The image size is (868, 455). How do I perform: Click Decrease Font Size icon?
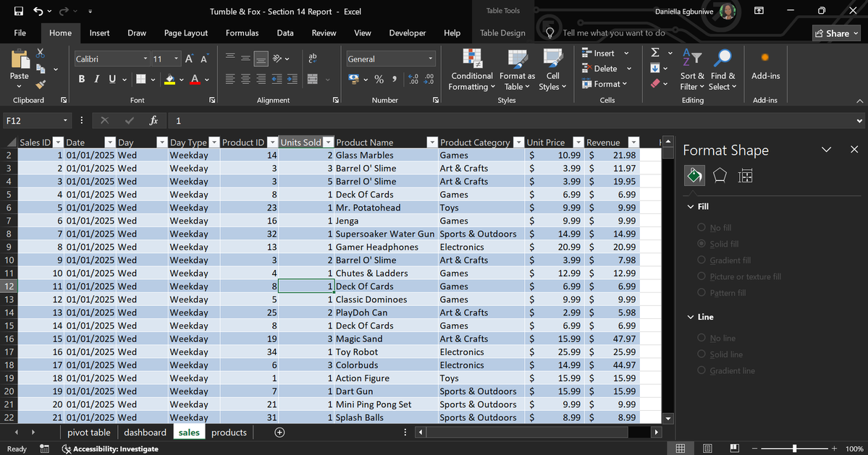click(x=204, y=59)
